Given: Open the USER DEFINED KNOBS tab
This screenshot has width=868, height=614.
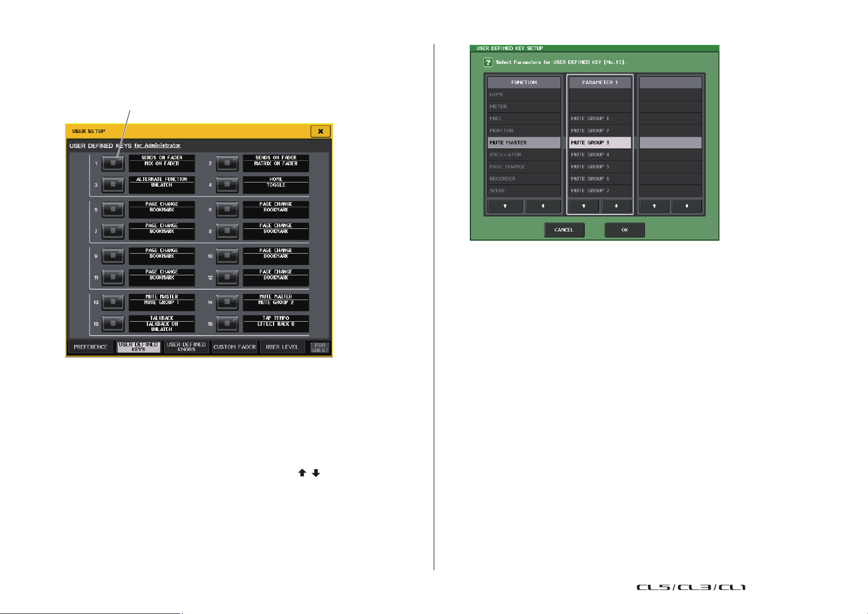Looking at the screenshot, I should tap(186, 347).
